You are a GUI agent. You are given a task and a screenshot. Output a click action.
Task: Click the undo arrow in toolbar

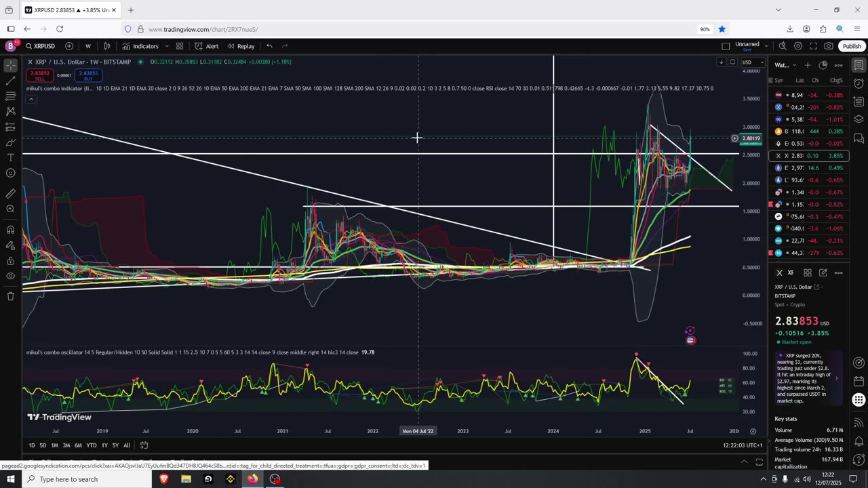click(269, 46)
